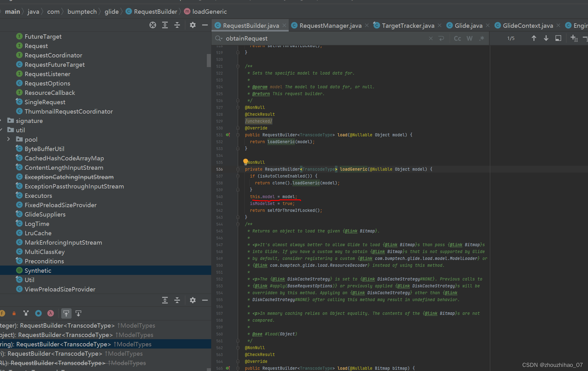The height and width of the screenshot is (371, 588).
Task: Add selection for next occurrence icon
Action: pyautogui.click(x=574, y=38)
